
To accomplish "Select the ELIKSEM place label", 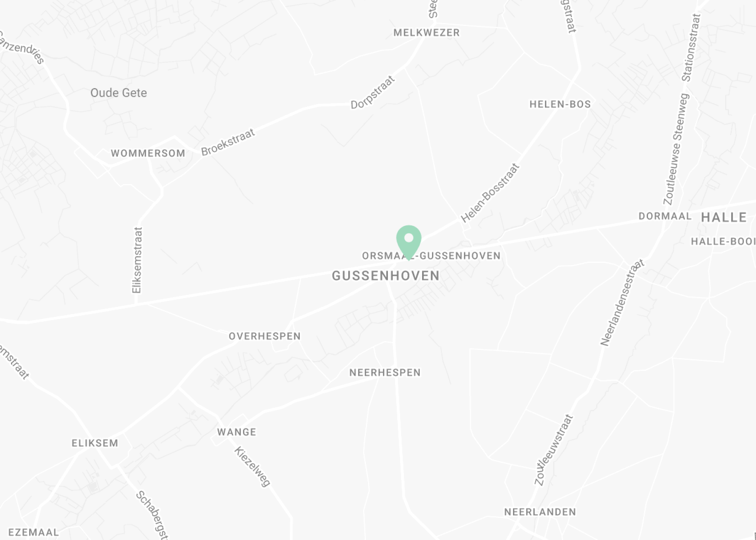I will [x=95, y=443].
